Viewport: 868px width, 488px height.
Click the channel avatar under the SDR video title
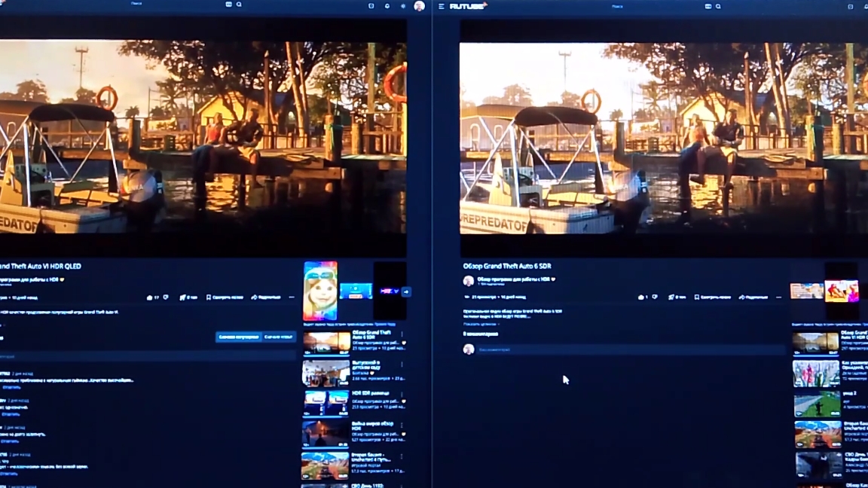[x=469, y=281]
